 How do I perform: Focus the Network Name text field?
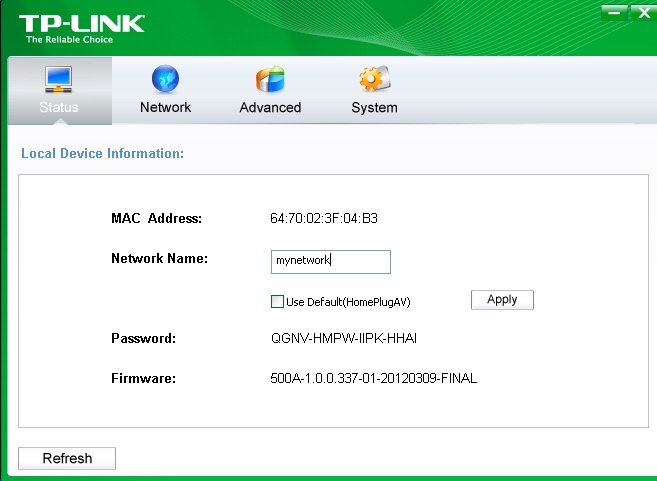(x=330, y=261)
